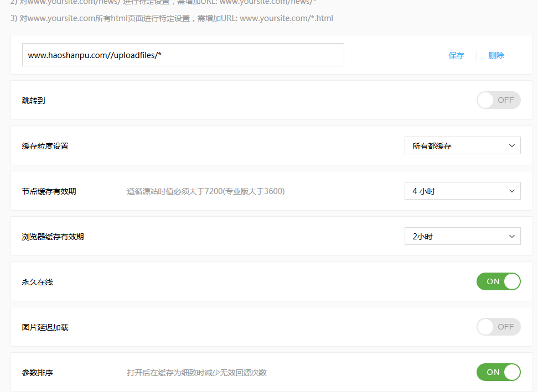Enable the 图片延迟加载 toggle
This screenshot has width=538, height=392.
[x=498, y=327]
